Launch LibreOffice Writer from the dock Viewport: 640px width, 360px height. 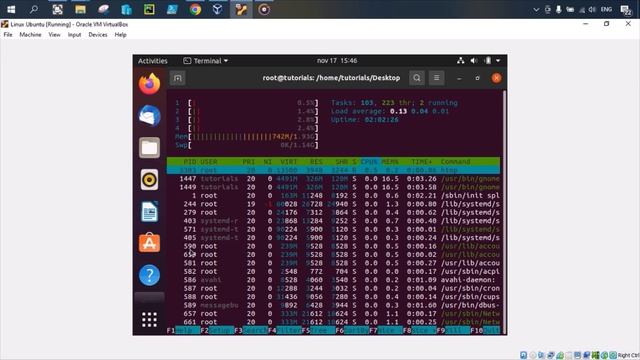149,211
